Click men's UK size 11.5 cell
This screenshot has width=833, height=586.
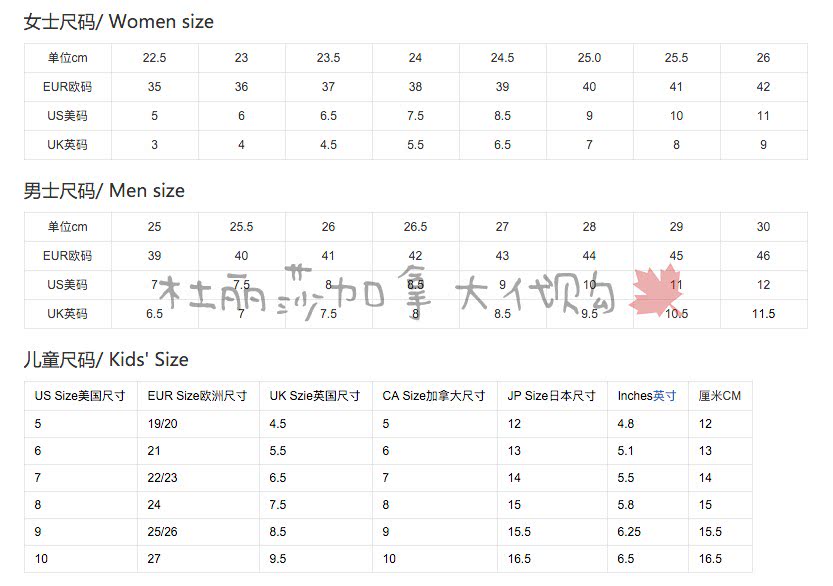763,314
